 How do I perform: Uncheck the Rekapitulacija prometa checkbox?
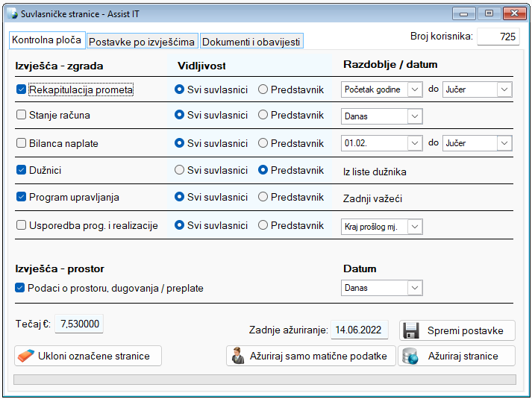click(x=21, y=89)
